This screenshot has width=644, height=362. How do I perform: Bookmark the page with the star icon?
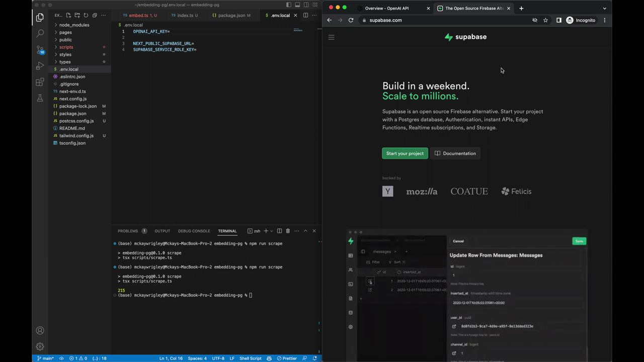pyautogui.click(x=545, y=20)
